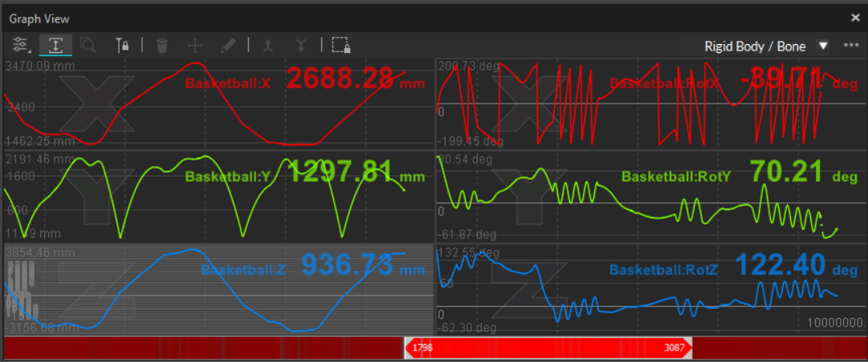Screen dimensions: 868x362
Task: Select the four-arrow move tool
Action: (x=195, y=45)
